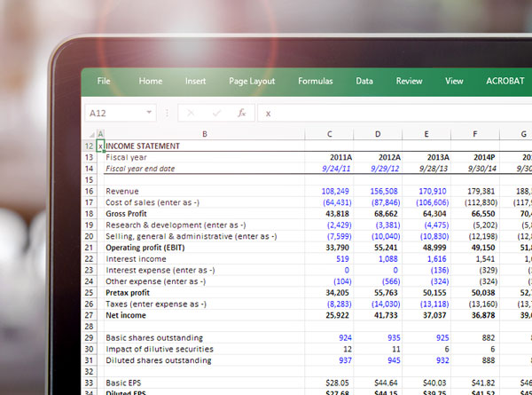The image size is (532, 395).
Task: Select the Basic shares value 924
Action: [329, 337]
